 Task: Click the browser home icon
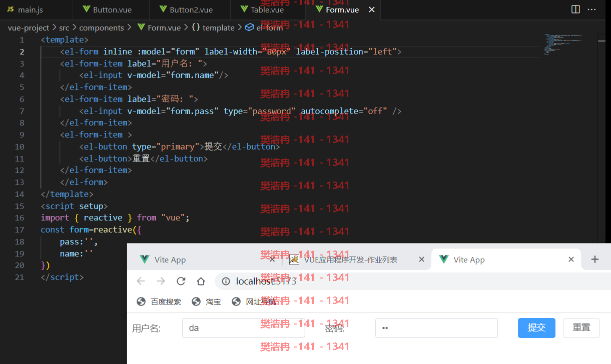click(201, 281)
